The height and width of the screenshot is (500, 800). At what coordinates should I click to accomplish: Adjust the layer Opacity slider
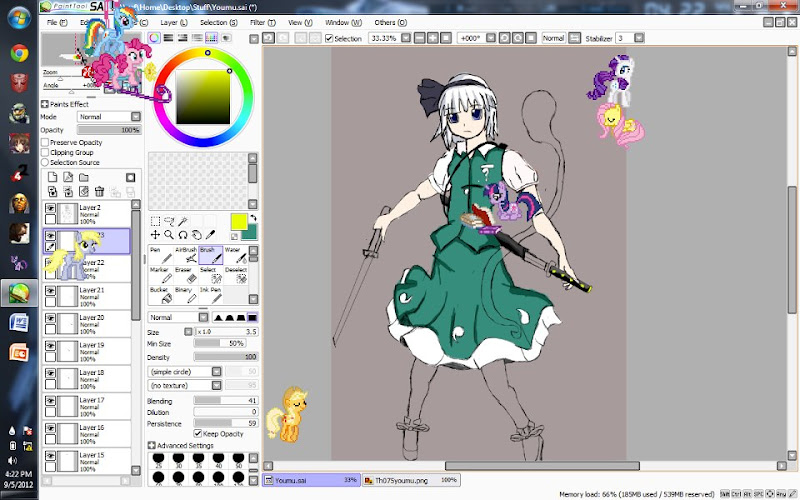(x=109, y=130)
